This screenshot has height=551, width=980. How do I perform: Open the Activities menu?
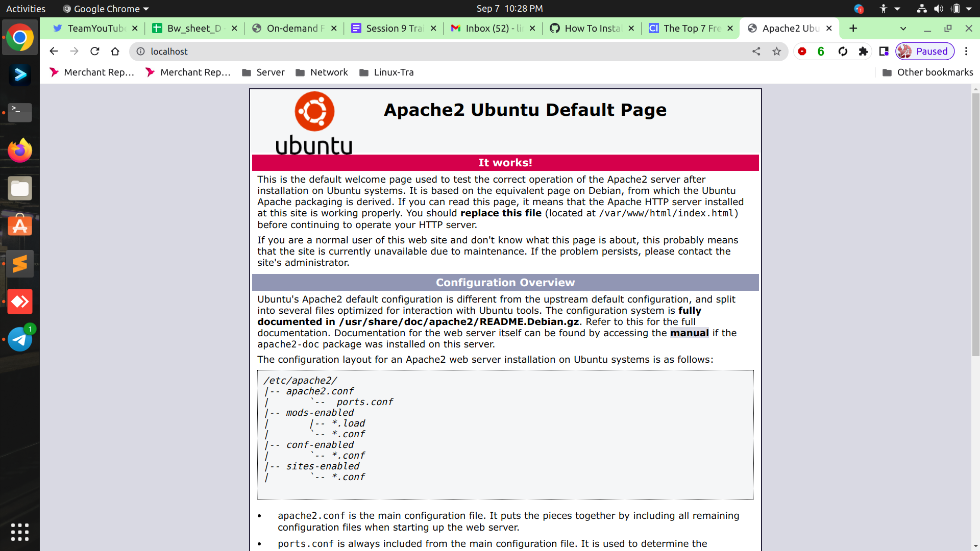(26, 9)
